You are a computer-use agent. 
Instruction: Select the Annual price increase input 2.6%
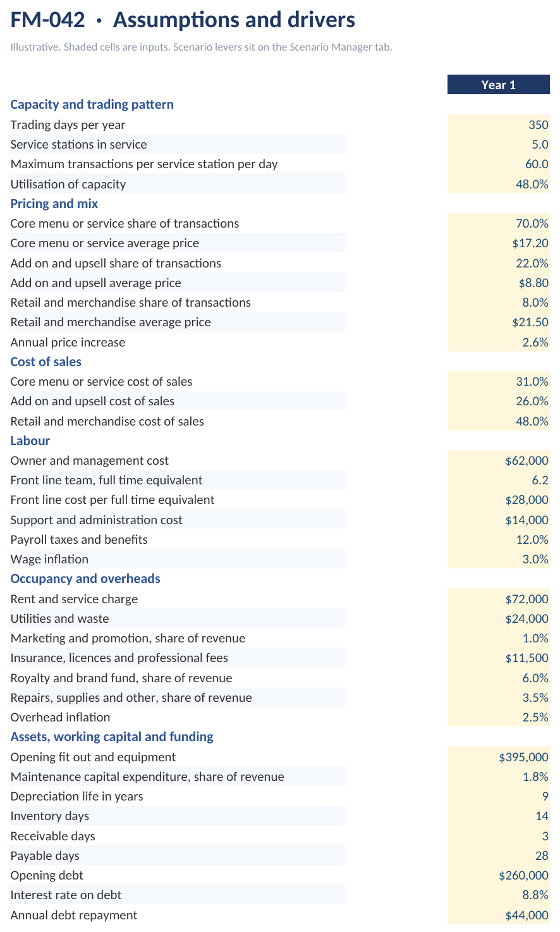[x=499, y=342]
